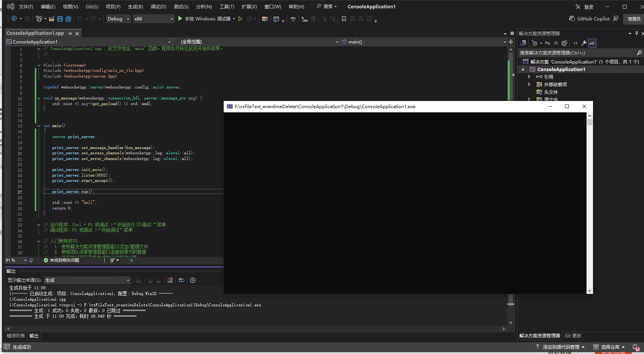Clear all output with the red X icon
Viewport: 644px width, 354px height.
coord(170,280)
